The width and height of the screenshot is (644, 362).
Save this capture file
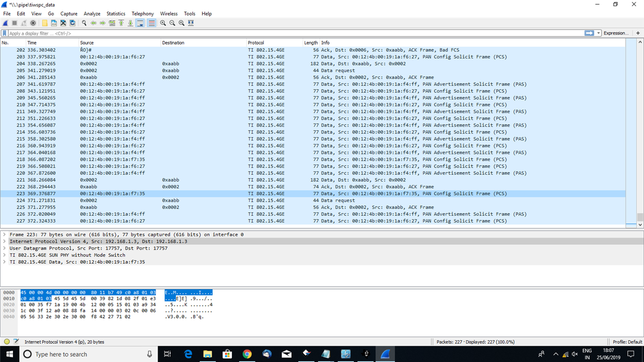point(54,23)
